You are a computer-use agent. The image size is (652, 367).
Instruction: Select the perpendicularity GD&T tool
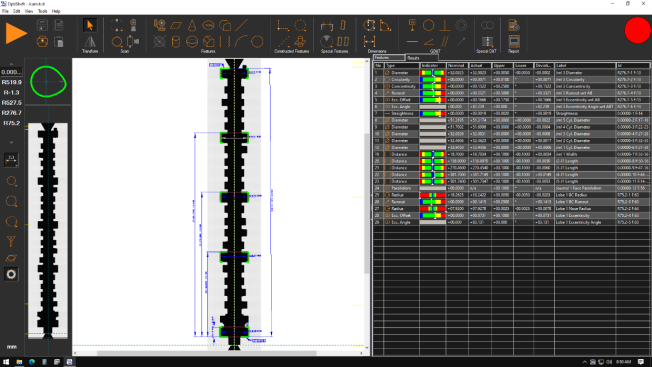coord(445,26)
